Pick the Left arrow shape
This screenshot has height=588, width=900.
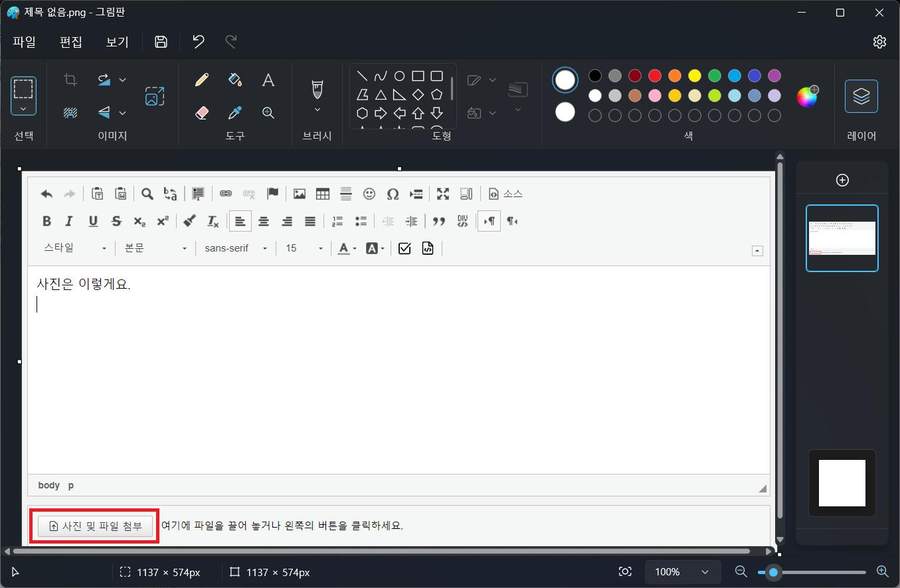(x=399, y=113)
